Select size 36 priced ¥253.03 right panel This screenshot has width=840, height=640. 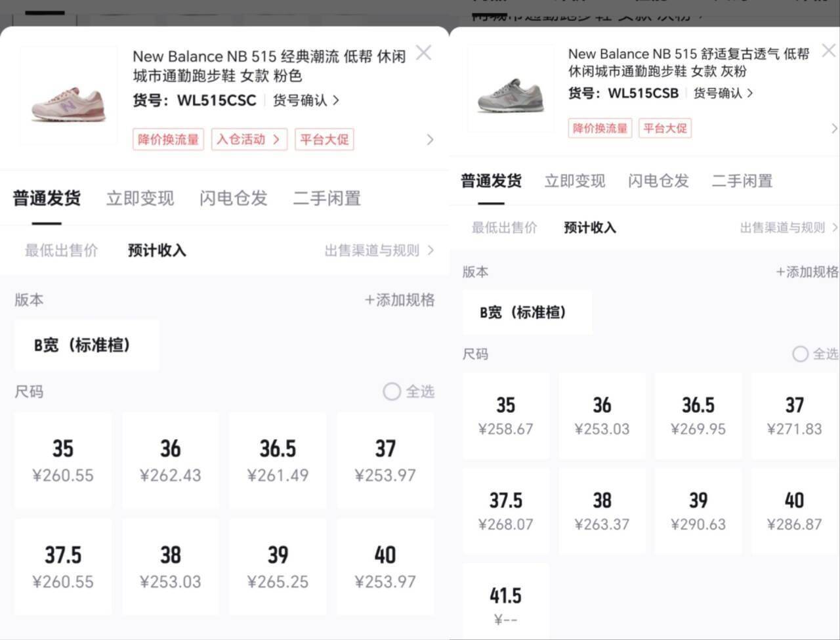pos(602,416)
